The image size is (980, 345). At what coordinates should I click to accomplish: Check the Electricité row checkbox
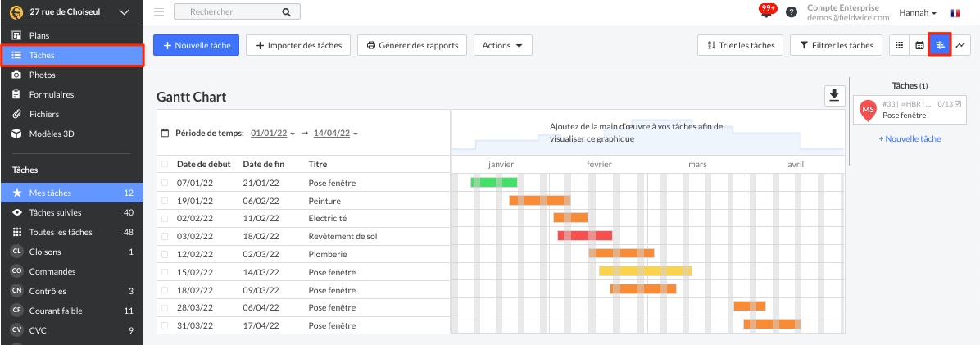165,219
